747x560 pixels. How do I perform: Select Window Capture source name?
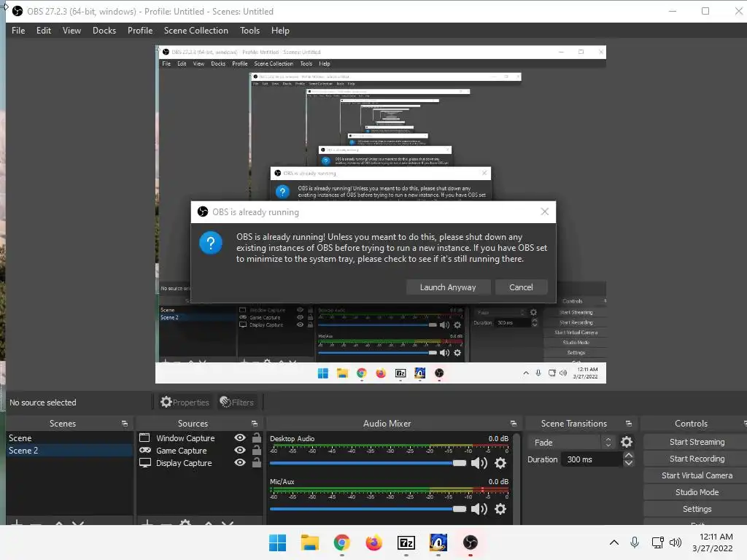[x=185, y=438]
